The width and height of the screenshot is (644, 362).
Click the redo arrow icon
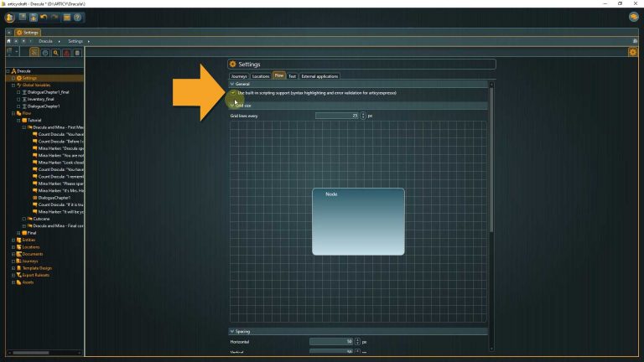(55, 18)
